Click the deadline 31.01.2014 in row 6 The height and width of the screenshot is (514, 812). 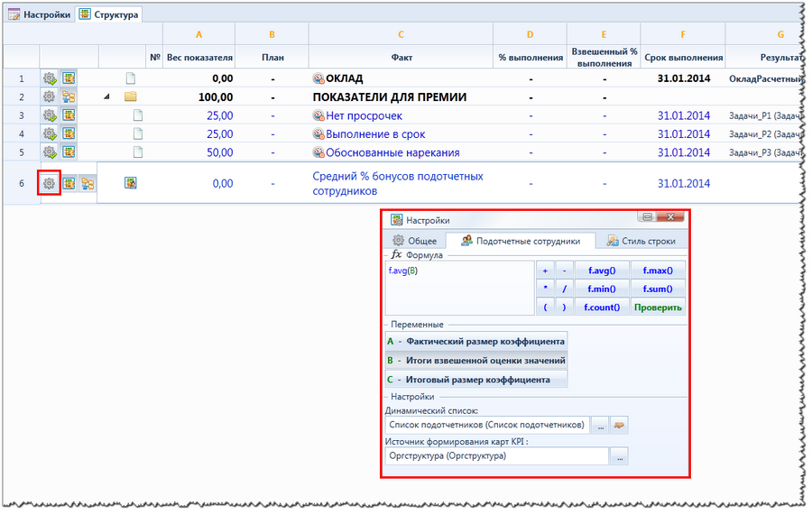684,183
